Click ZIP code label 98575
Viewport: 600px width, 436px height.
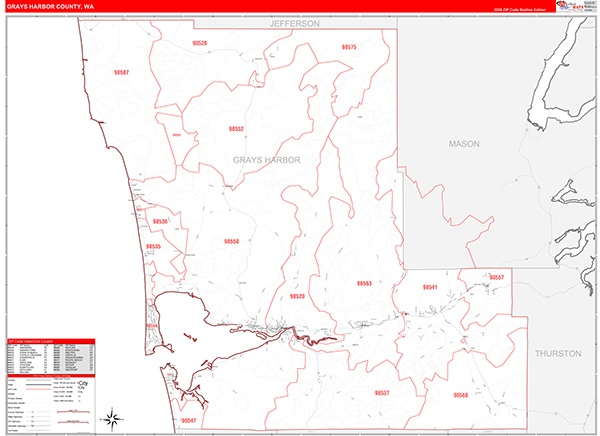coord(349,47)
